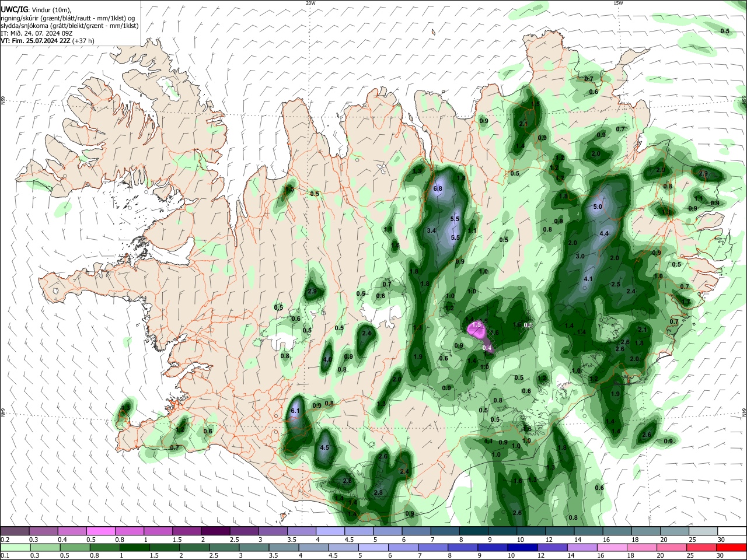Click the 6.8 precipitation value on the map
Screen dimensions: 747x560
[x=438, y=189]
